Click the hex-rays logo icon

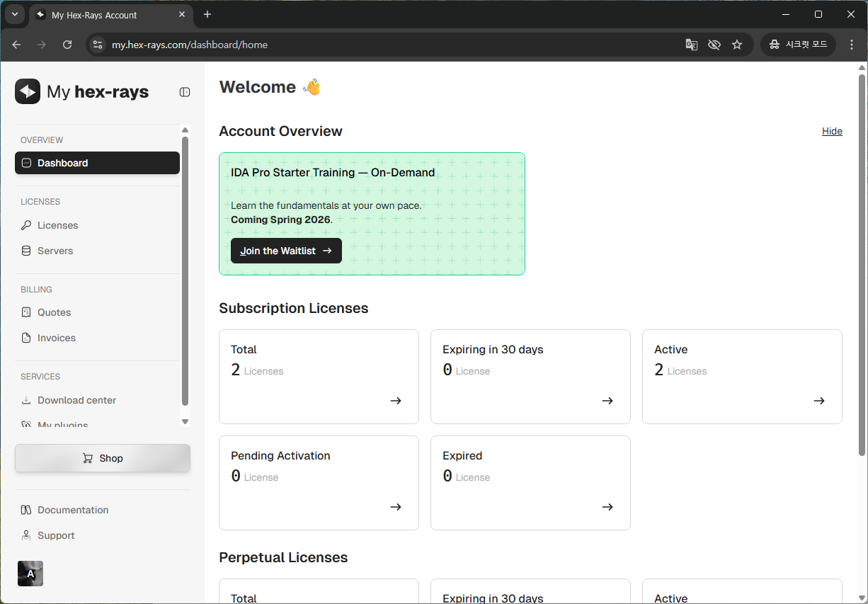[x=28, y=91]
